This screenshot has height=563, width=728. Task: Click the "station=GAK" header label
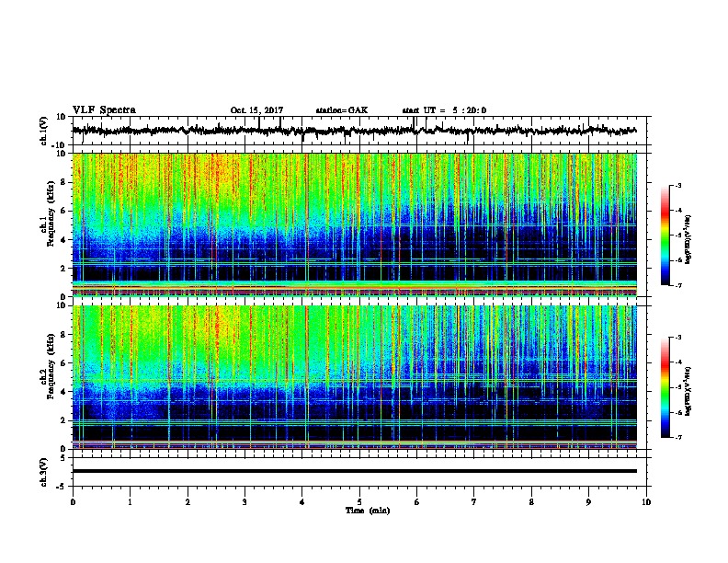[342, 110]
